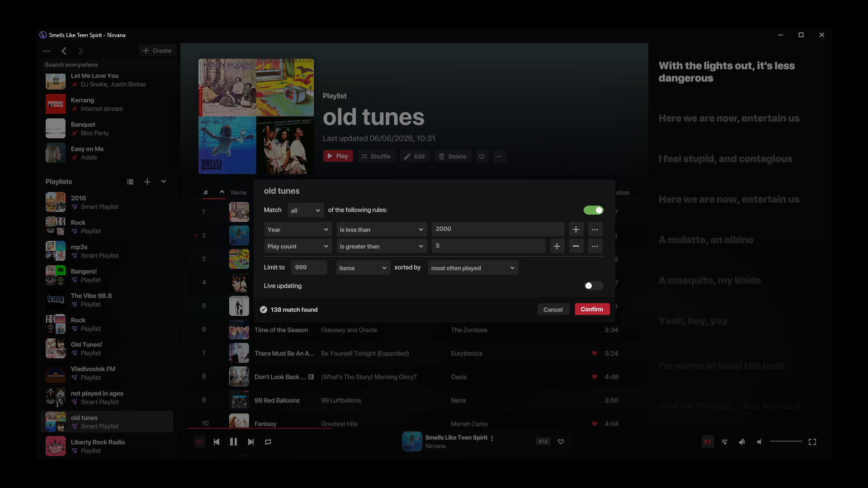Remove the Play count rule

coord(576,246)
